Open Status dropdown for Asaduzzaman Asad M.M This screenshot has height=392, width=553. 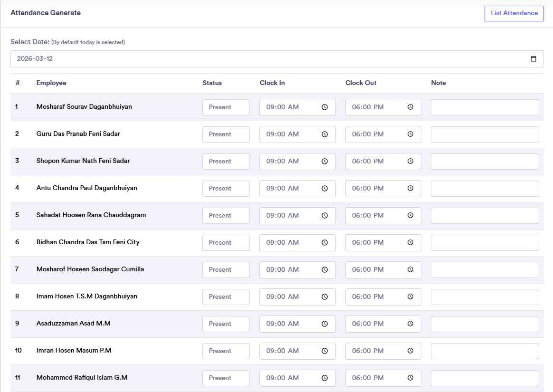point(226,324)
